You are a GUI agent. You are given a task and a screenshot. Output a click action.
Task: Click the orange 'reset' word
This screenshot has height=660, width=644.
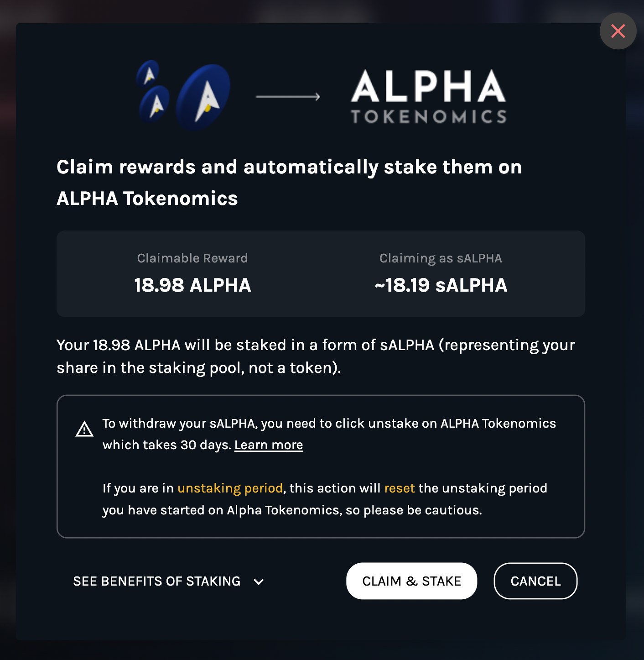click(400, 488)
